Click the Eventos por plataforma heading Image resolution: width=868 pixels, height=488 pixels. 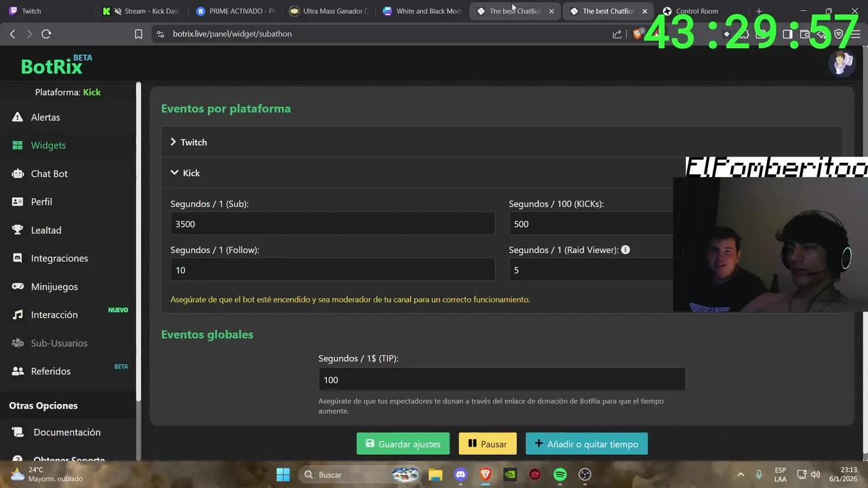pyautogui.click(x=226, y=108)
